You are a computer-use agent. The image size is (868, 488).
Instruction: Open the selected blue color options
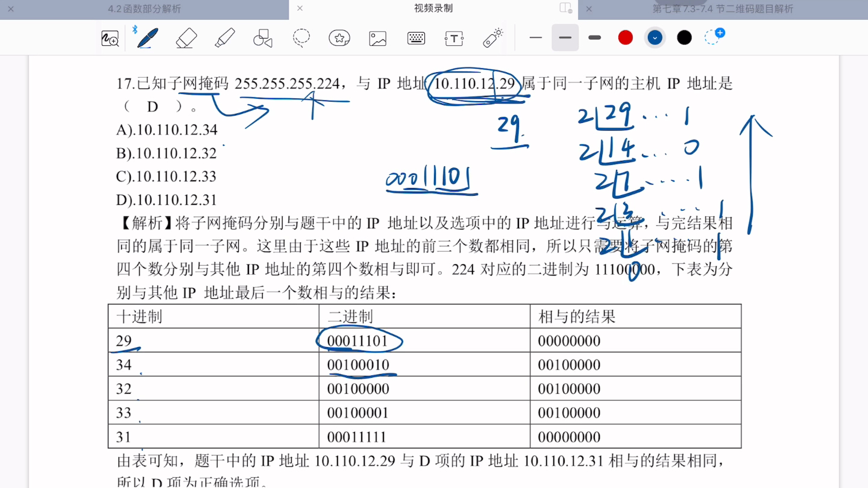(655, 37)
